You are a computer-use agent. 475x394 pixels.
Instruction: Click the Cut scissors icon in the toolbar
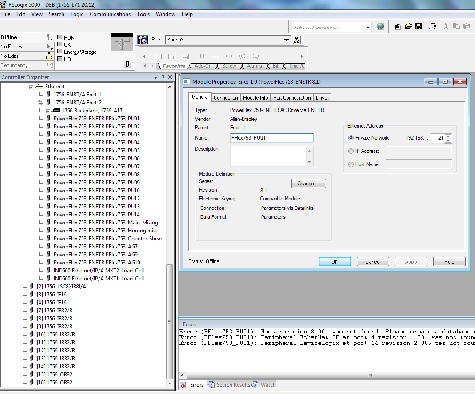point(446,26)
